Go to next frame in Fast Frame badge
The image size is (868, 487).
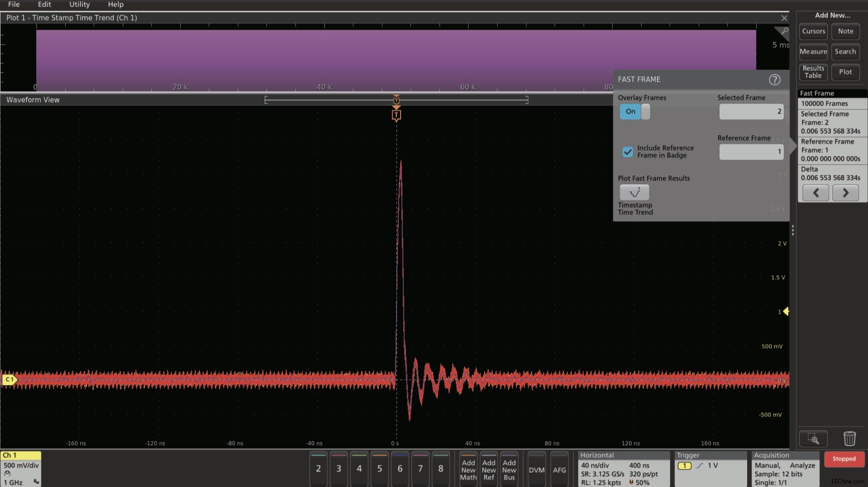coord(845,193)
